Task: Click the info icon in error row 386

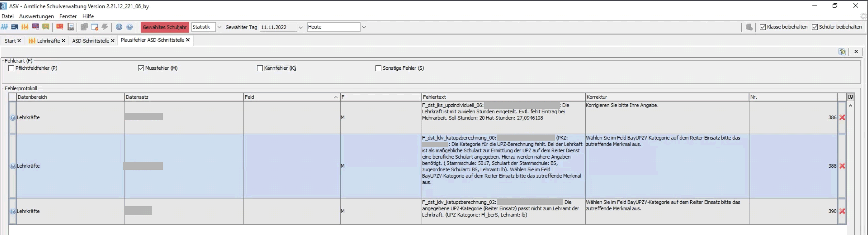Action: [12, 117]
